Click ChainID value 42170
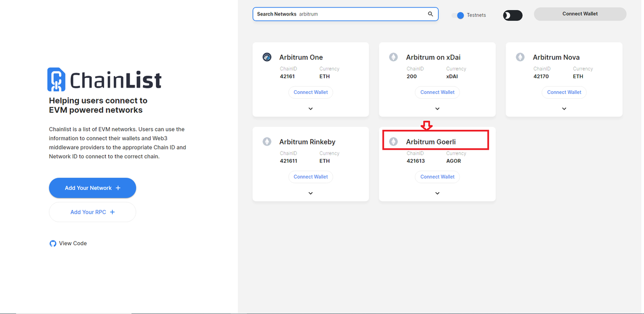This screenshot has height=314, width=644. click(541, 76)
